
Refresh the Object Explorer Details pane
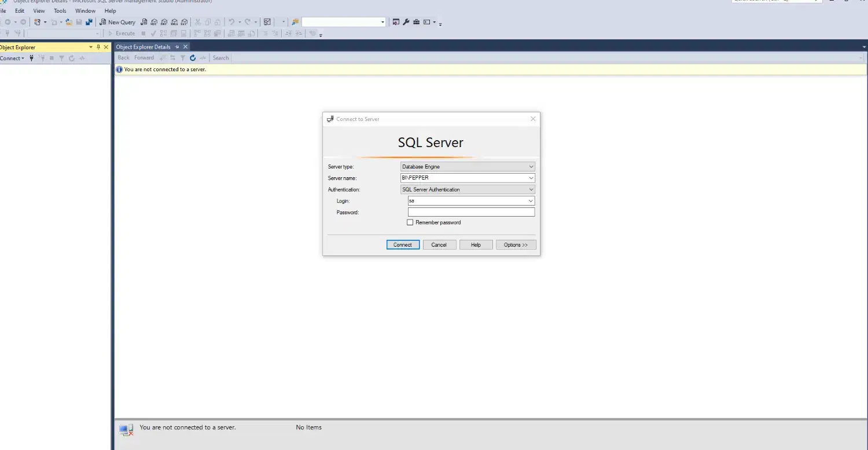tap(193, 58)
